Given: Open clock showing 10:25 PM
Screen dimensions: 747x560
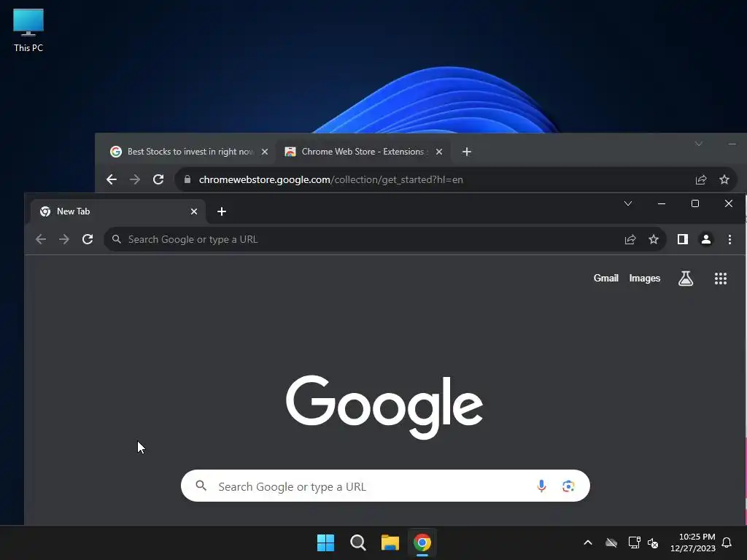Looking at the screenshot, I should [x=693, y=542].
